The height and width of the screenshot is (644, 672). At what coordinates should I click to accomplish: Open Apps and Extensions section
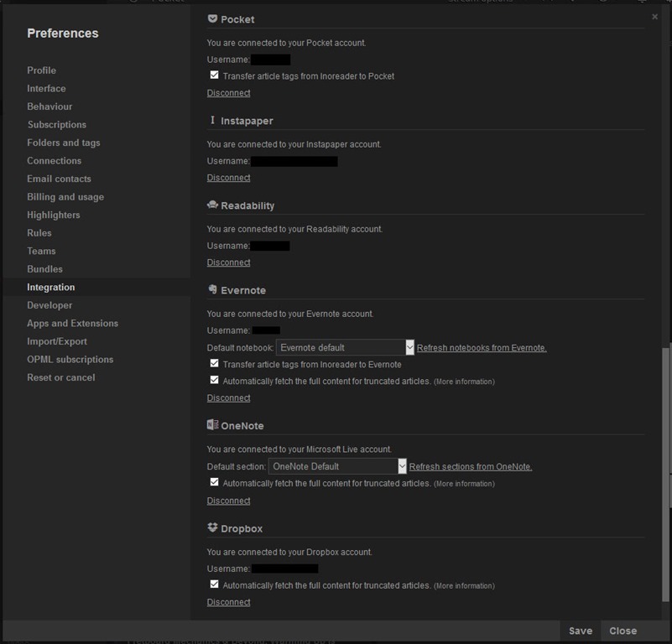pos(72,323)
